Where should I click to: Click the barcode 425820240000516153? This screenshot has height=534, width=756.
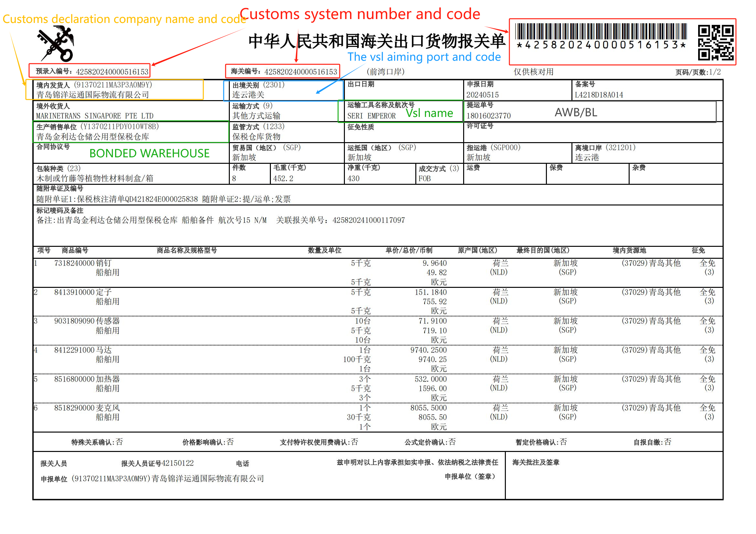coord(601,36)
